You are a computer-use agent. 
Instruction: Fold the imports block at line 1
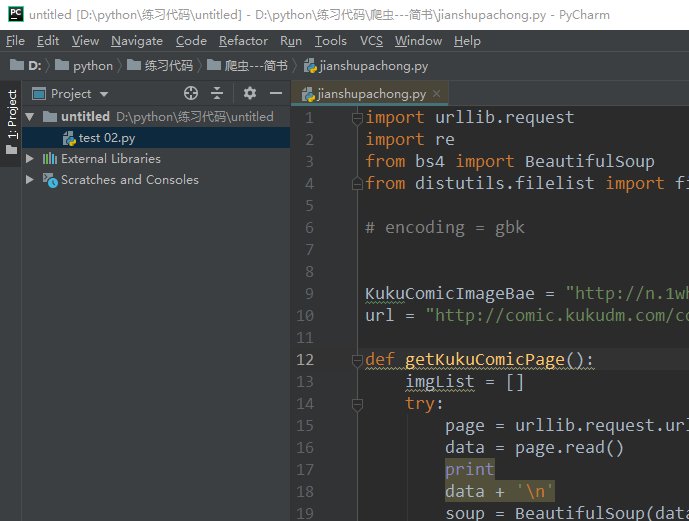[x=357, y=118]
